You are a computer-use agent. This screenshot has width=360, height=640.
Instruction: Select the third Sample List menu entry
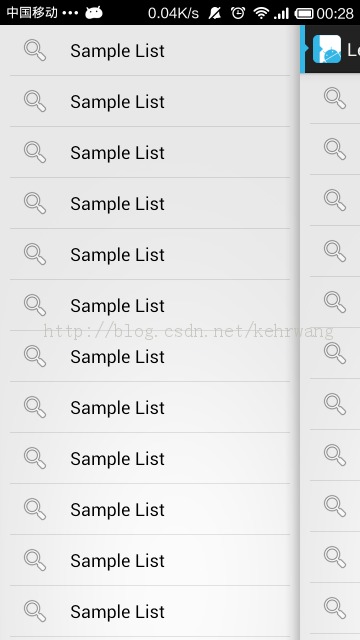click(150, 152)
